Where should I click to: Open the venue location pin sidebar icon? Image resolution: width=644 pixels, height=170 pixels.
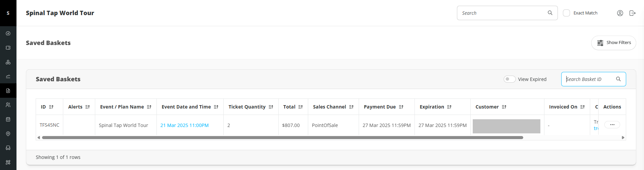8,134
